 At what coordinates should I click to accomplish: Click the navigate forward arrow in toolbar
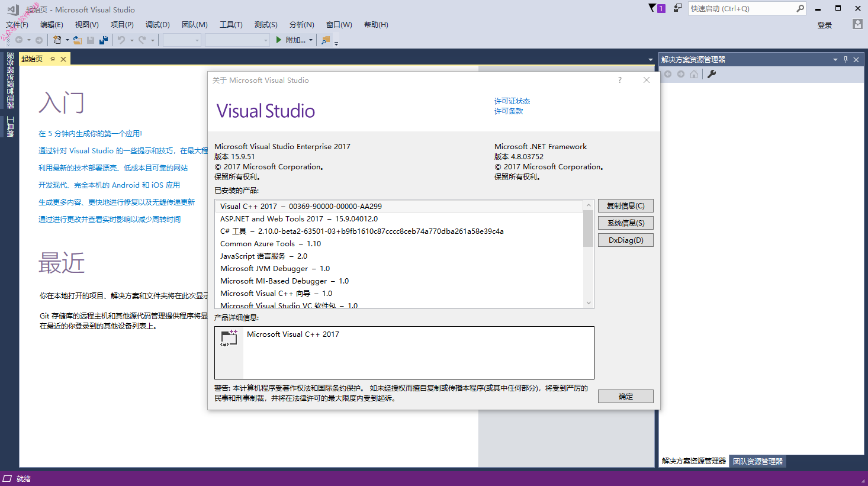[39, 40]
